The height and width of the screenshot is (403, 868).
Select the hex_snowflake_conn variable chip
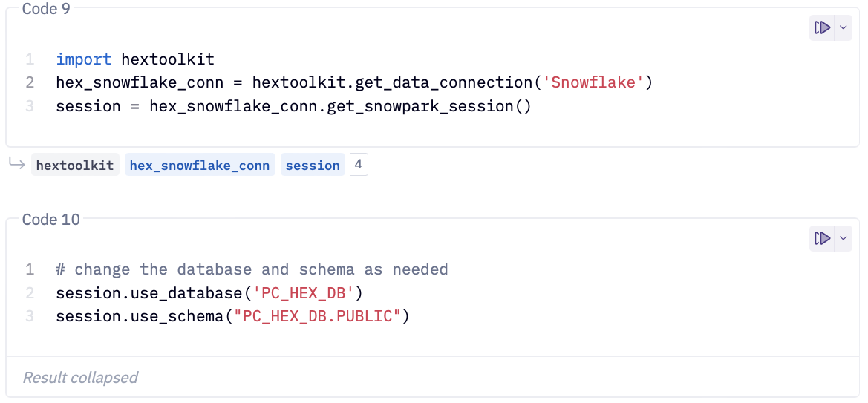pos(199,166)
